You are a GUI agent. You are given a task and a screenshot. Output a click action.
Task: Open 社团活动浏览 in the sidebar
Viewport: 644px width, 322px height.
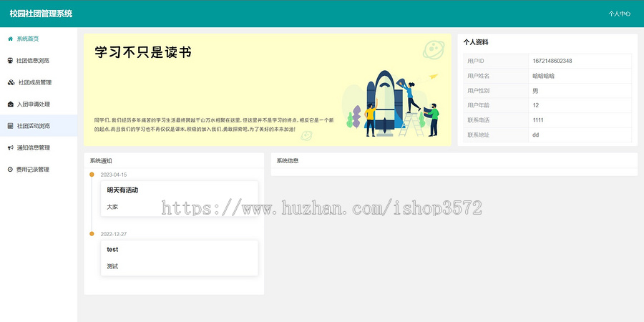(x=39, y=126)
